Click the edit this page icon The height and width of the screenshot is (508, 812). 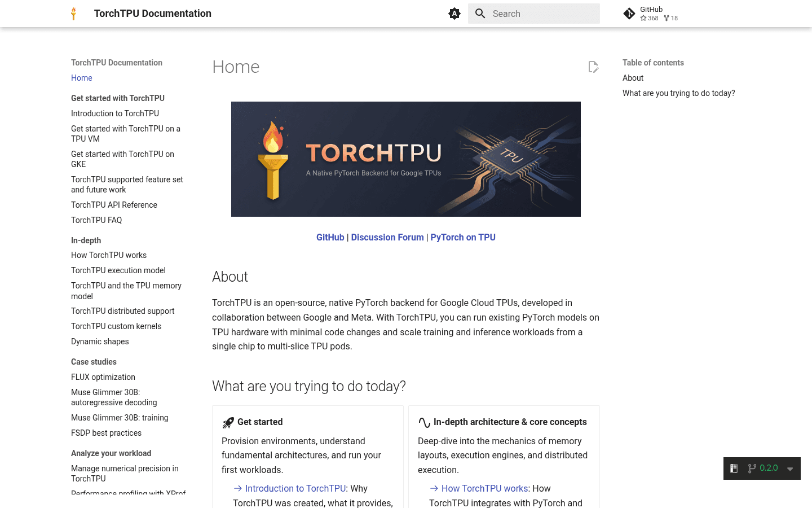pyautogui.click(x=593, y=67)
